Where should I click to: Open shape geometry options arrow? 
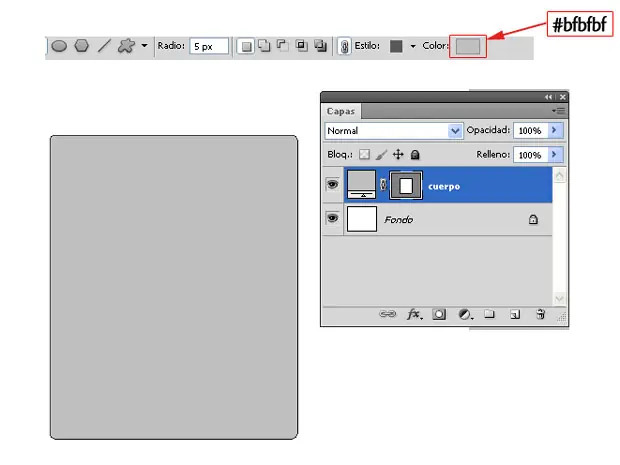click(144, 46)
